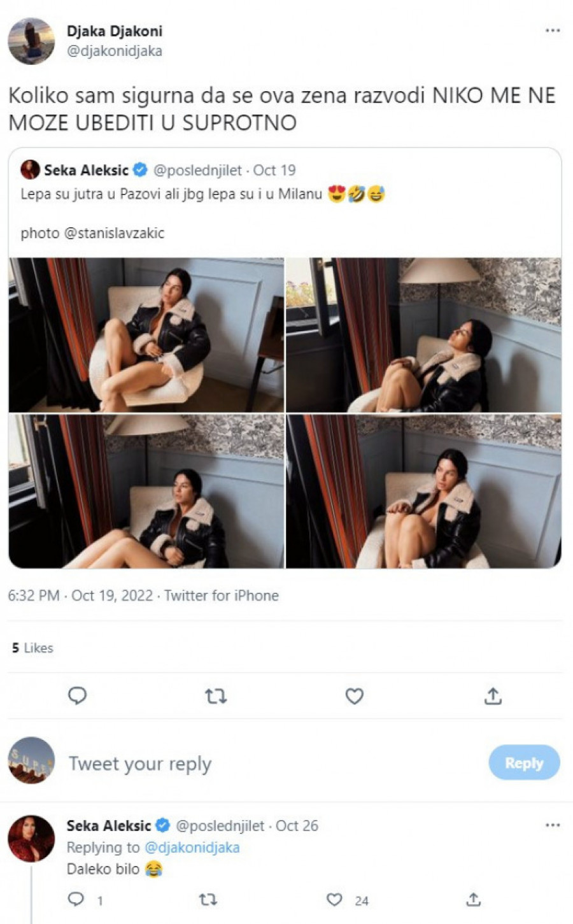This screenshot has width=573, height=924.
Task: Click the Twitter for iPhone source link
Action: click(x=222, y=595)
